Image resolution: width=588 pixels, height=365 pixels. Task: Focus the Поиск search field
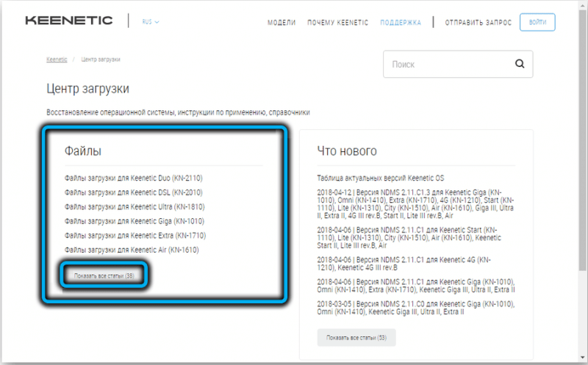[458, 64]
